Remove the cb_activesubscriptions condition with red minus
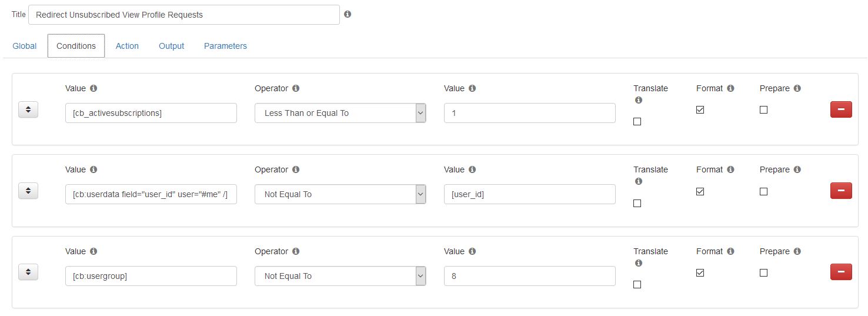Screen dimensions: 868x316 click(x=841, y=109)
